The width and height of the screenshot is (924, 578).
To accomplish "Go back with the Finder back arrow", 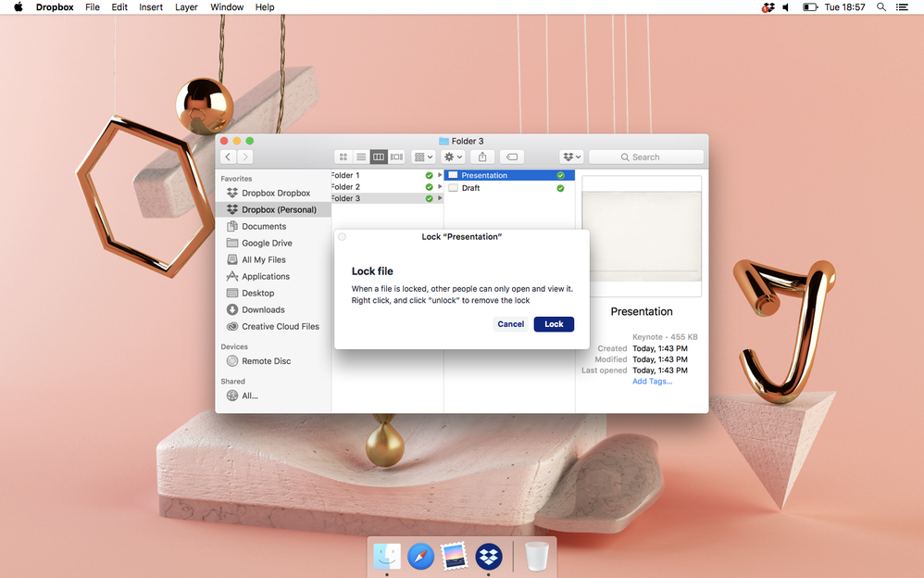I will [x=228, y=157].
